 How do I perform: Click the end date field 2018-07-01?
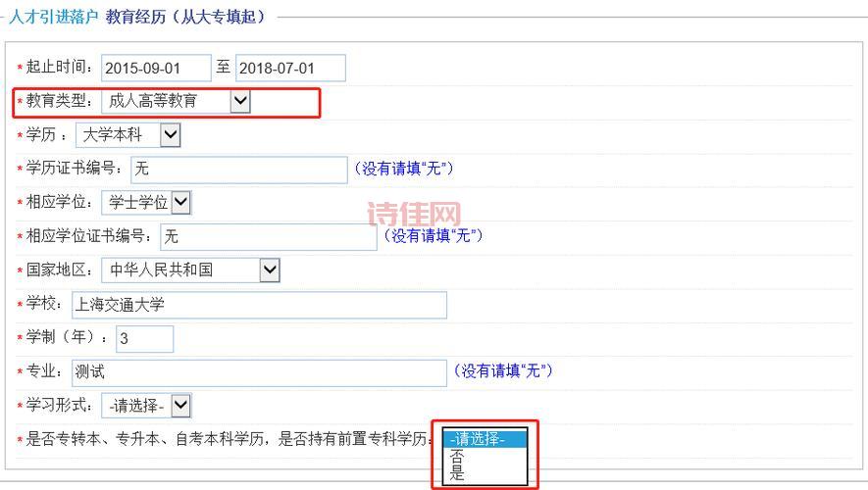pos(290,68)
